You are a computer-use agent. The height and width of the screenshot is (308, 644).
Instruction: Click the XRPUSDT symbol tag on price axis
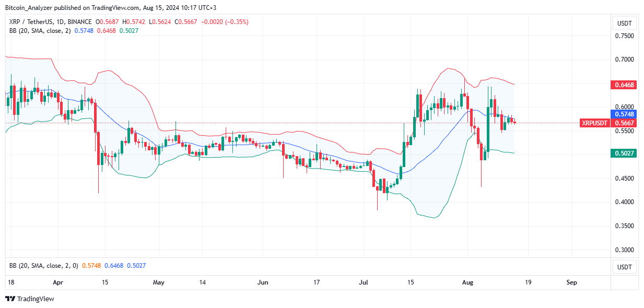(x=594, y=123)
